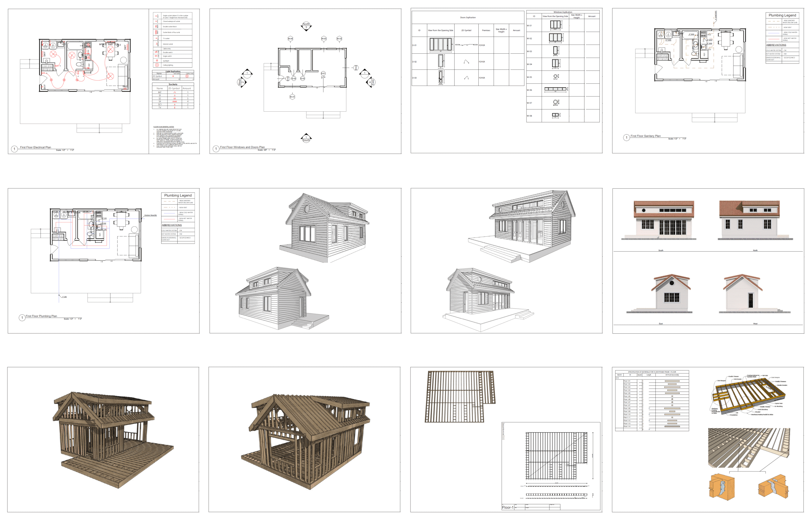Click the First Floor Sanitary Plan title
This screenshot has width=812, height=519.
pos(645,136)
